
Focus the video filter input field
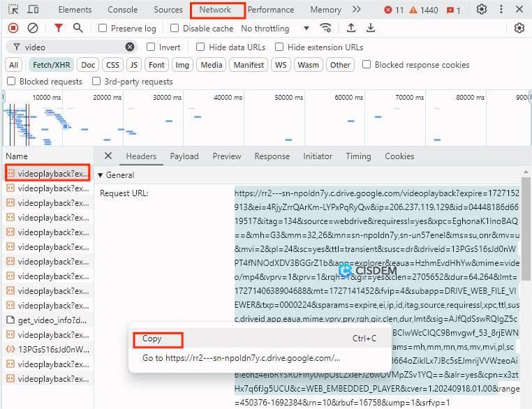[x=72, y=47]
